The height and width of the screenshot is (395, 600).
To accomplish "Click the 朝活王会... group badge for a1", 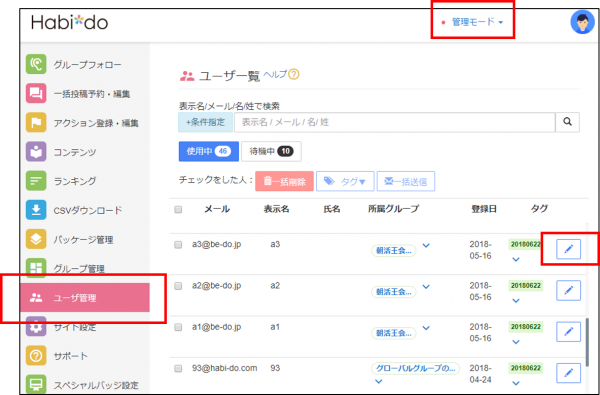I will tap(393, 333).
